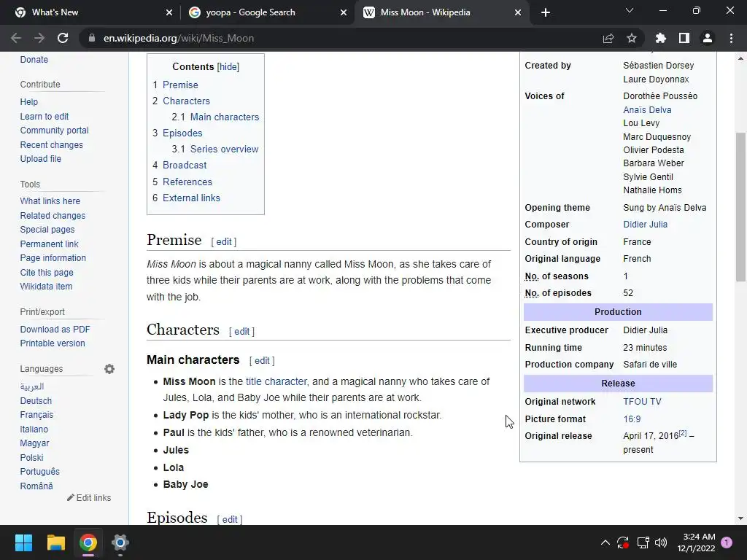Open citation 2 after April 17, 2016
This screenshot has width=747, height=560.
[x=683, y=433]
